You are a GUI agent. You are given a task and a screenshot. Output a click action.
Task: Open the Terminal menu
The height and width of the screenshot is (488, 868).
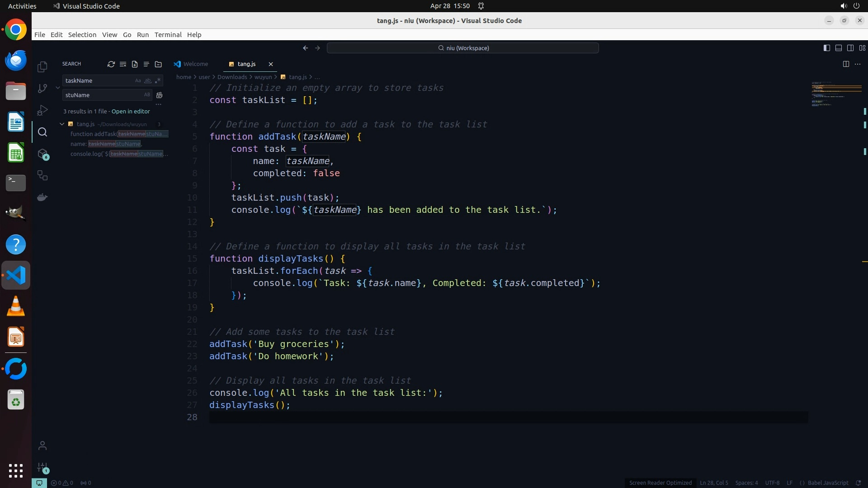168,35
